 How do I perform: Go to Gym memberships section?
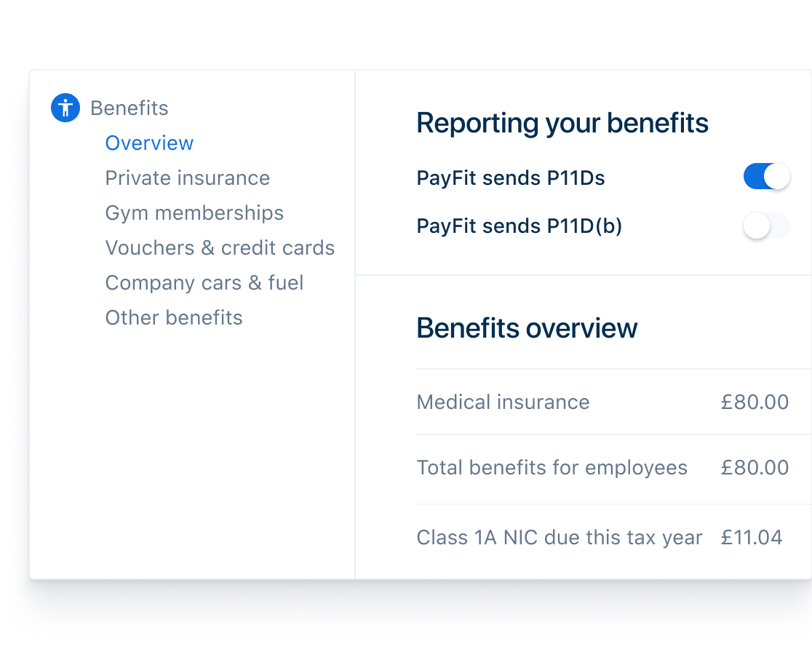click(x=194, y=213)
